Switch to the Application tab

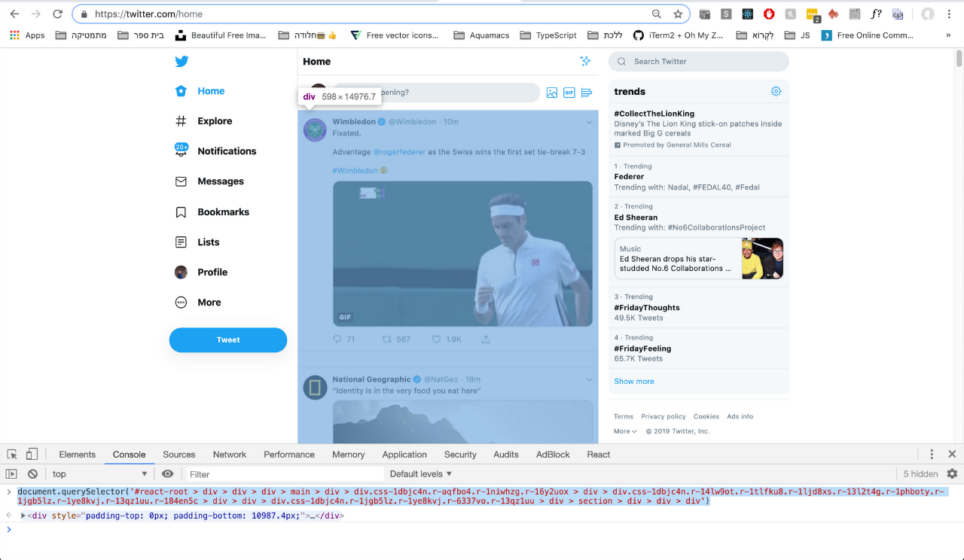[x=404, y=455]
